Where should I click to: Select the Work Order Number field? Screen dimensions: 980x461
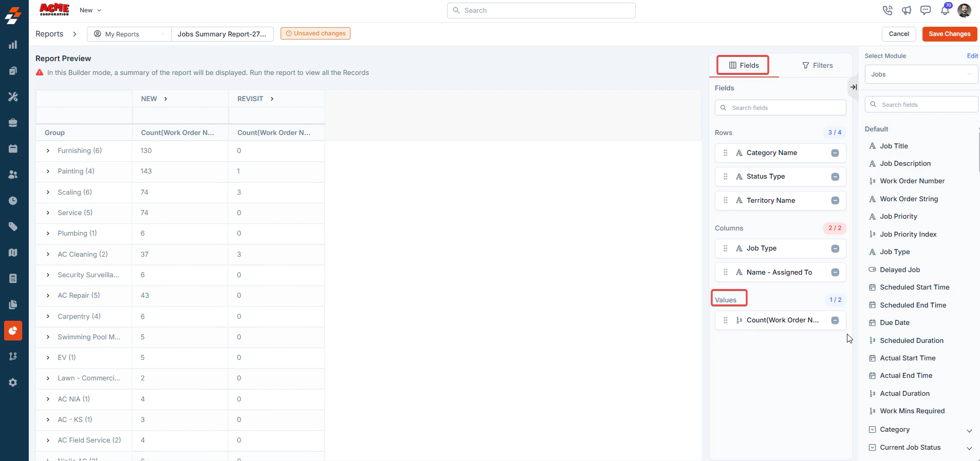click(x=912, y=181)
